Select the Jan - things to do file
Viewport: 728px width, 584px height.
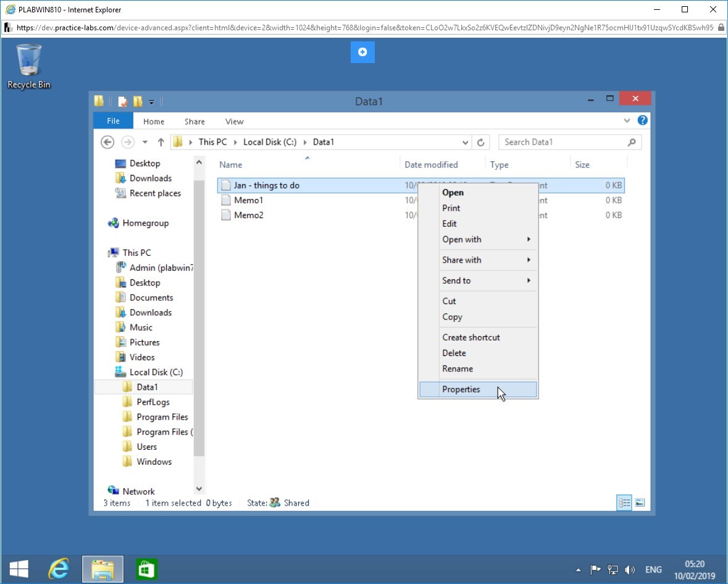(267, 185)
